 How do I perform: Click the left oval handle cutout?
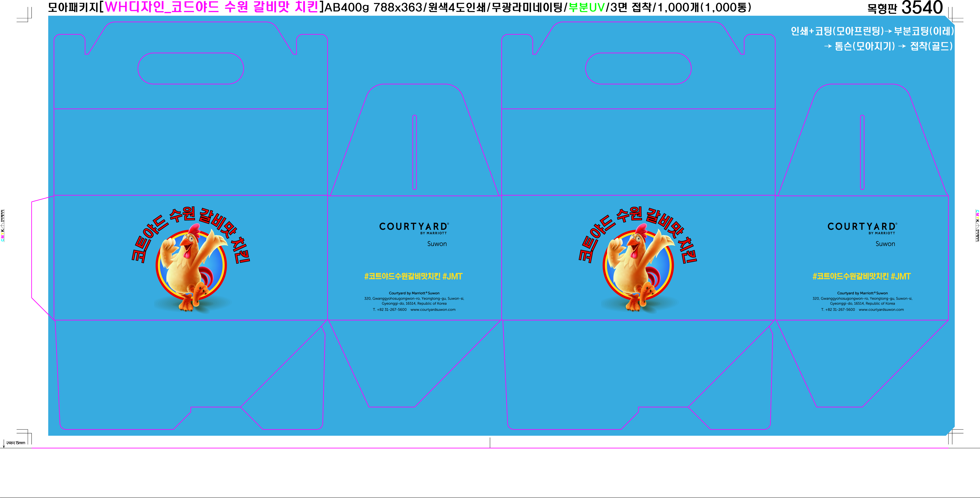coord(191,68)
